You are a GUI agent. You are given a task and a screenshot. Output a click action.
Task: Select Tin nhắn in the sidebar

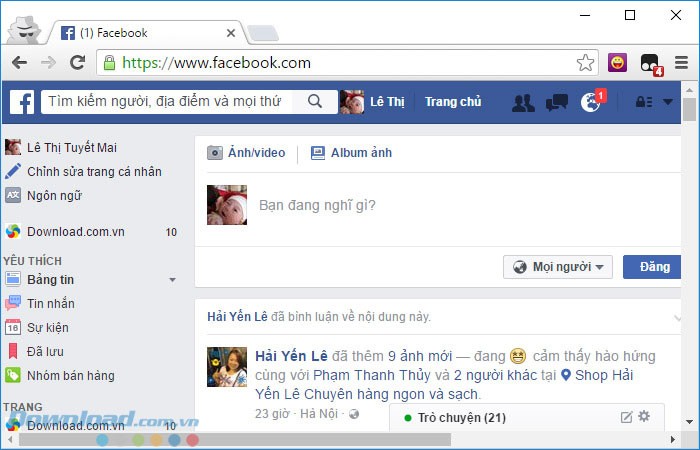[x=50, y=304]
